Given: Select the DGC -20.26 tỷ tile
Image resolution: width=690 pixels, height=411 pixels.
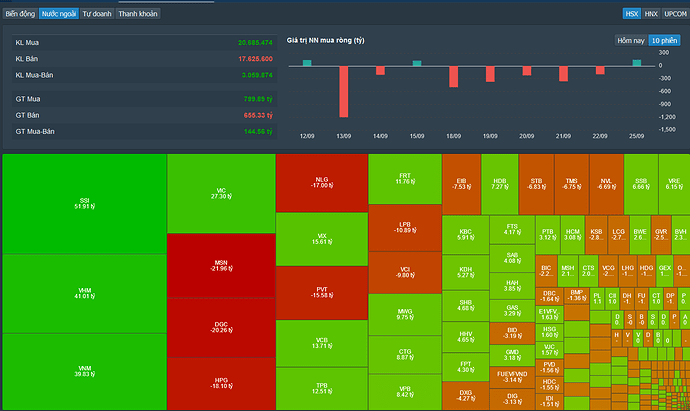Looking at the screenshot, I should [221, 327].
